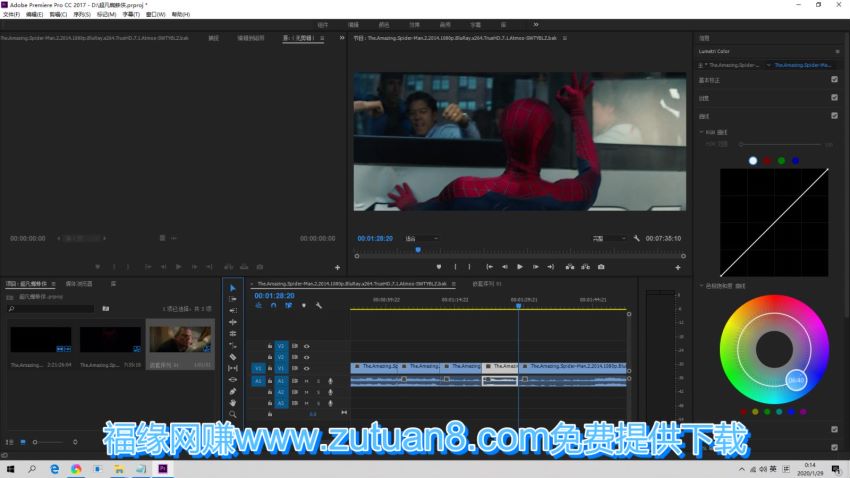
Task: Toggle the Creative section checkbox in Lumetri
Action: pos(834,98)
